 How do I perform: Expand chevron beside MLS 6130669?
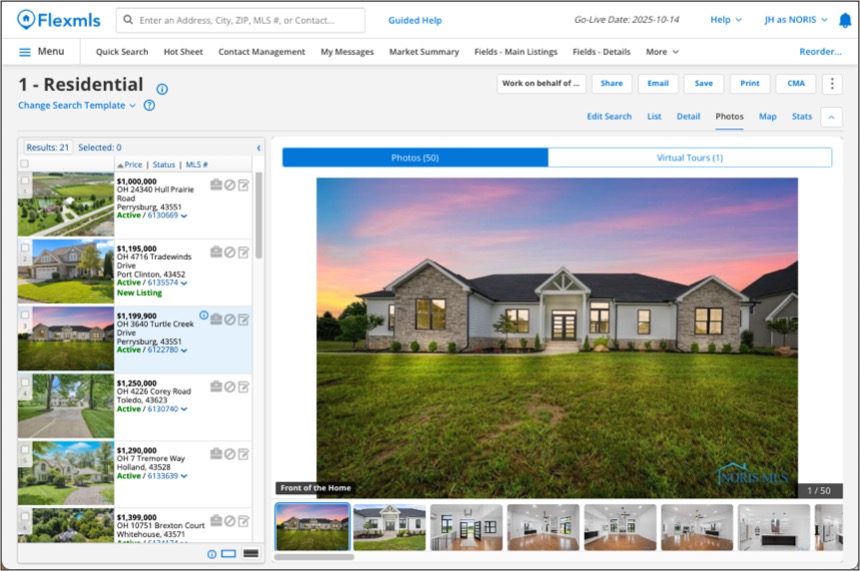pyautogui.click(x=184, y=216)
